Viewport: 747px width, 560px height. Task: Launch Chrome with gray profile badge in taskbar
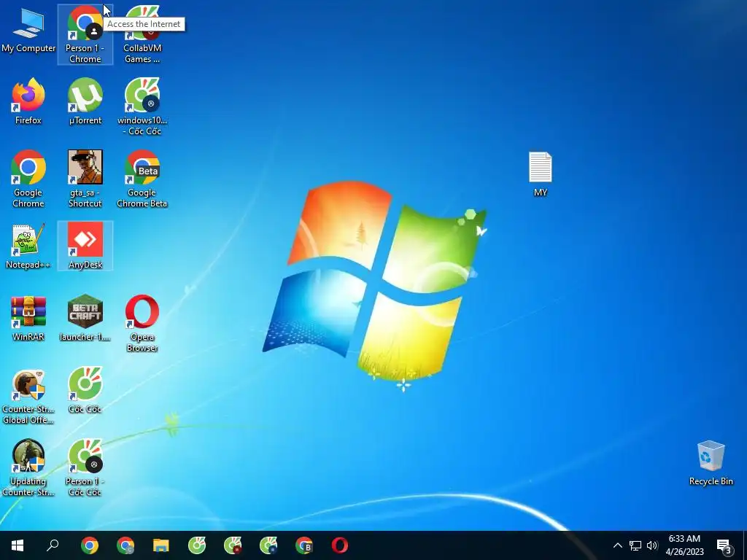pyautogui.click(x=125, y=545)
